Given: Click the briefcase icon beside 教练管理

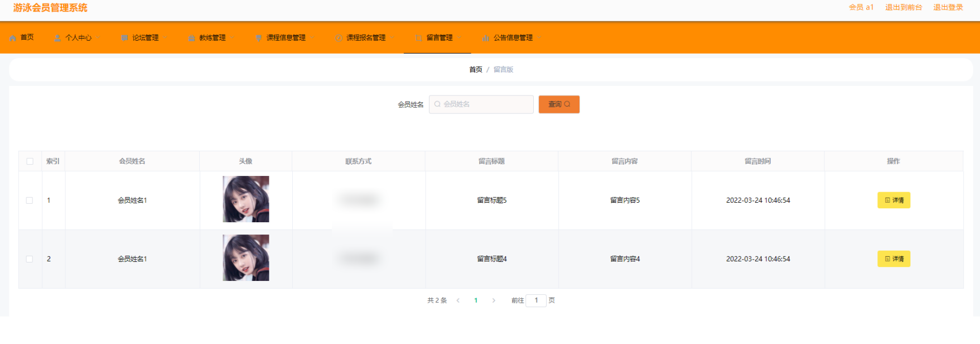Looking at the screenshot, I should pyautogui.click(x=191, y=38).
